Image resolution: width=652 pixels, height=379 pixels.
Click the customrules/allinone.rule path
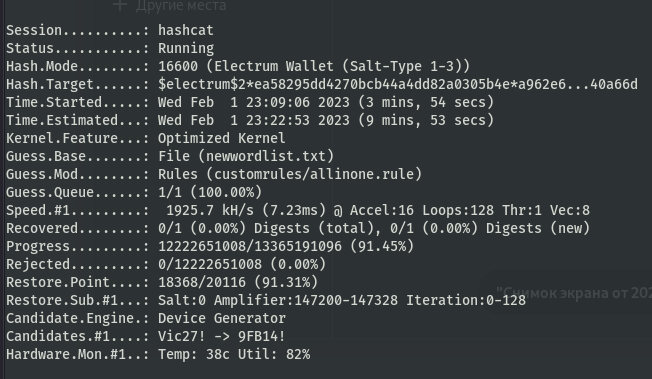[x=314, y=174]
